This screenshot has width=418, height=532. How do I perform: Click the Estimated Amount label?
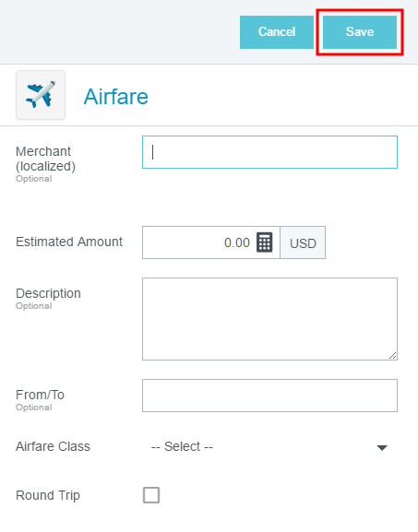click(69, 242)
